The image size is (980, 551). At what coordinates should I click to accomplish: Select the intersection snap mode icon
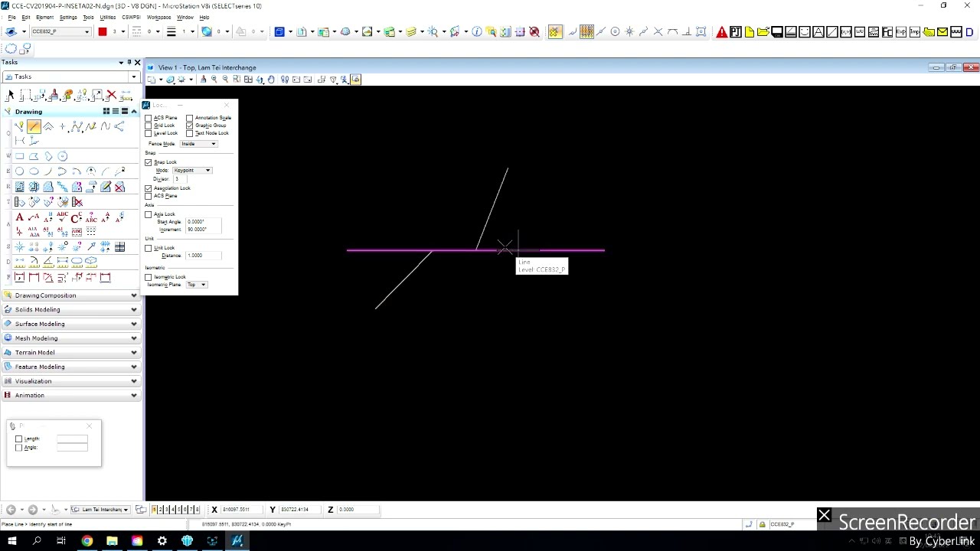click(658, 31)
